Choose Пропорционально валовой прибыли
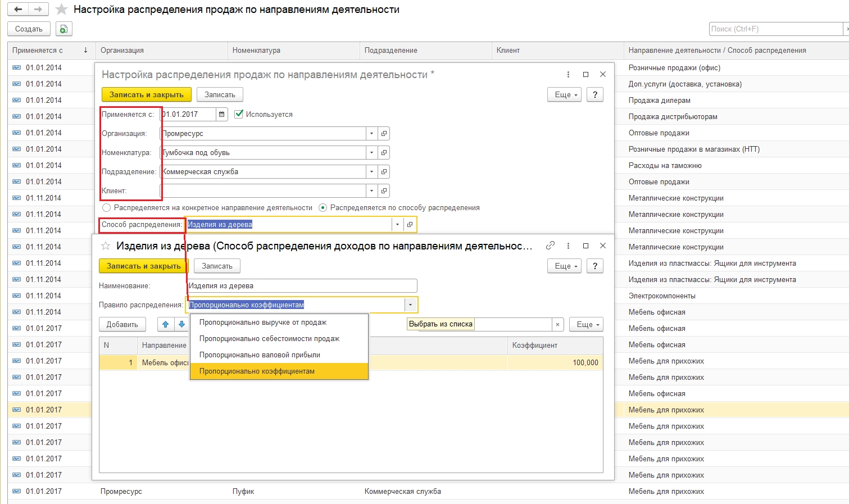849x504 pixels. 279,355
